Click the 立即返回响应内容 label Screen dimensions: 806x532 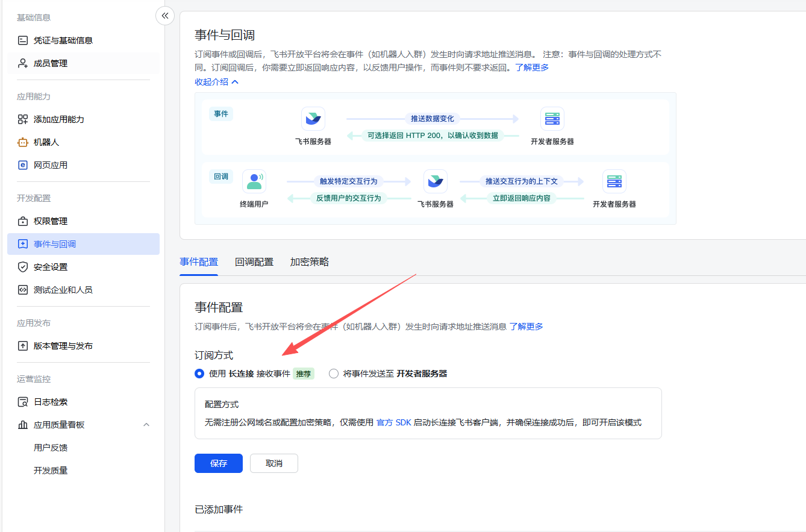(x=522, y=198)
